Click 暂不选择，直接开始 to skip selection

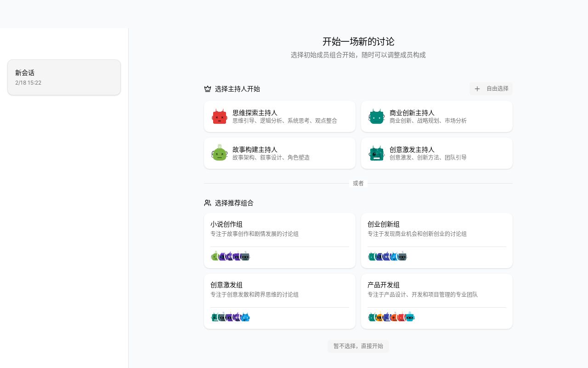click(358, 346)
